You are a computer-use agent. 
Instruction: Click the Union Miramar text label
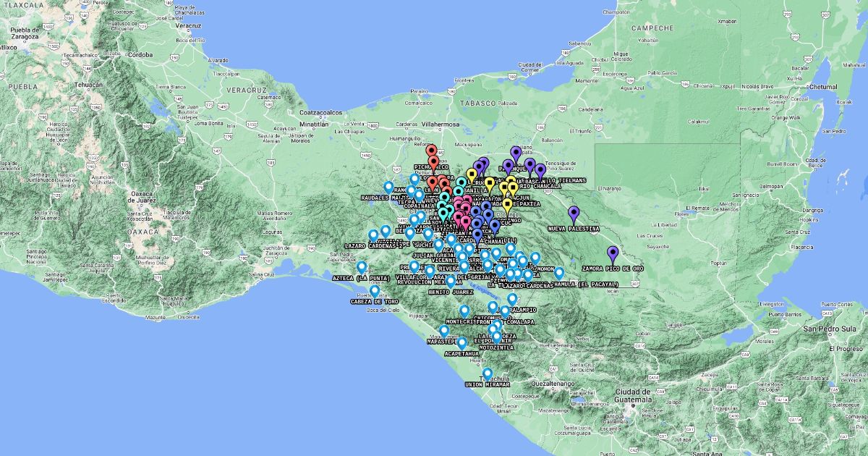[x=488, y=384]
